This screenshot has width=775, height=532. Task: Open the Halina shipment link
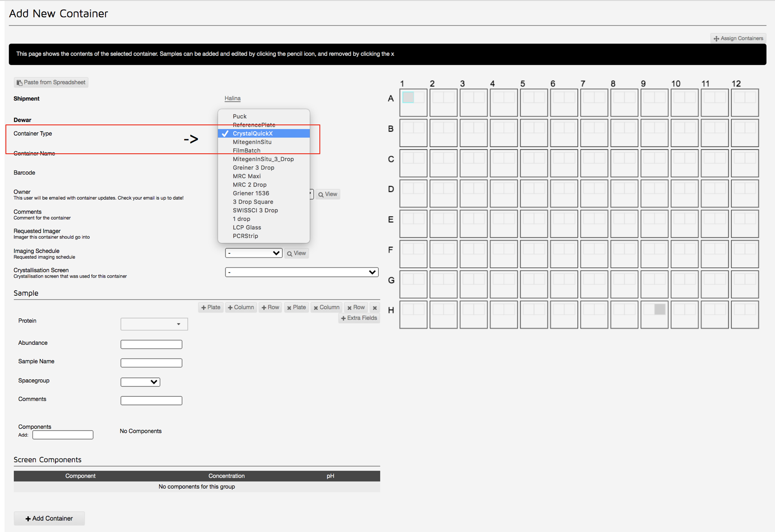pos(232,98)
